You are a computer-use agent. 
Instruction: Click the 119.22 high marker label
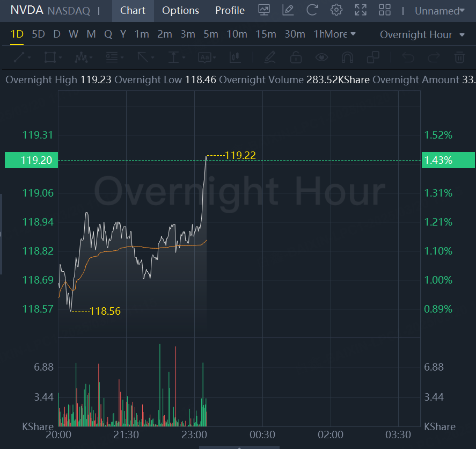tap(240, 156)
